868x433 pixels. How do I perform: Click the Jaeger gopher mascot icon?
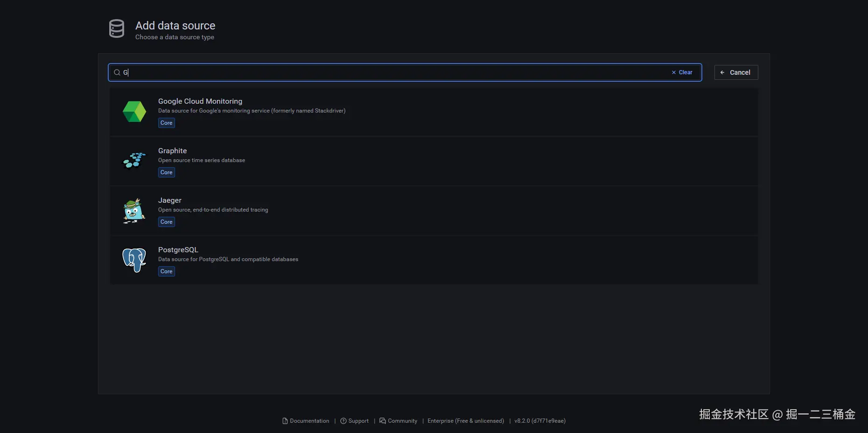point(134,211)
